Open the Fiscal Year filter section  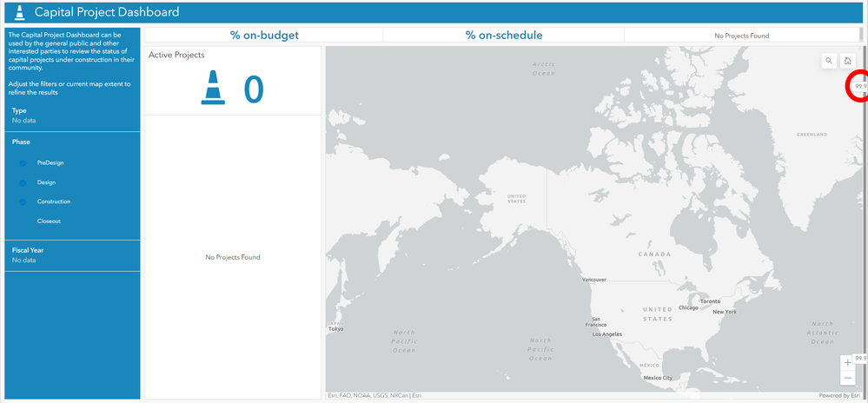pyautogui.click(x=72, y=254)
